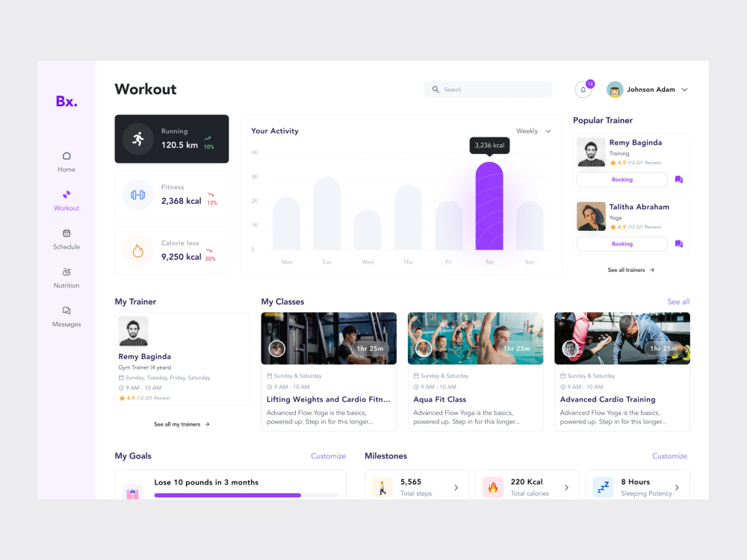The width and height of the screenshot is (747, 560).
Task: Book Remy Baginda via Booking button
Action: click(622, 179)
